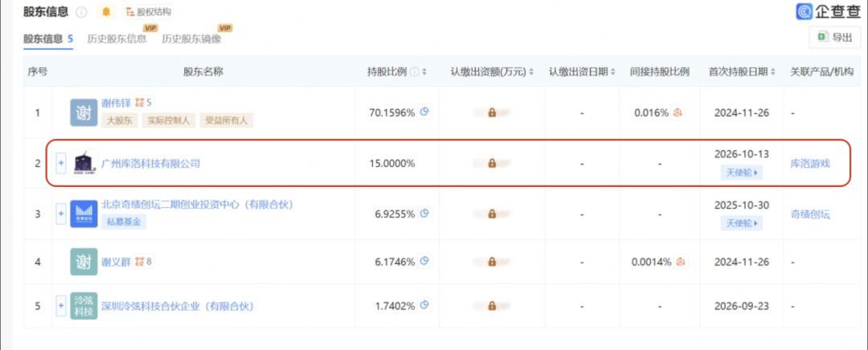Screen dimensions: 868x350
Task: Click related-company count icon next to 谢义群
Action: [143, 262]
